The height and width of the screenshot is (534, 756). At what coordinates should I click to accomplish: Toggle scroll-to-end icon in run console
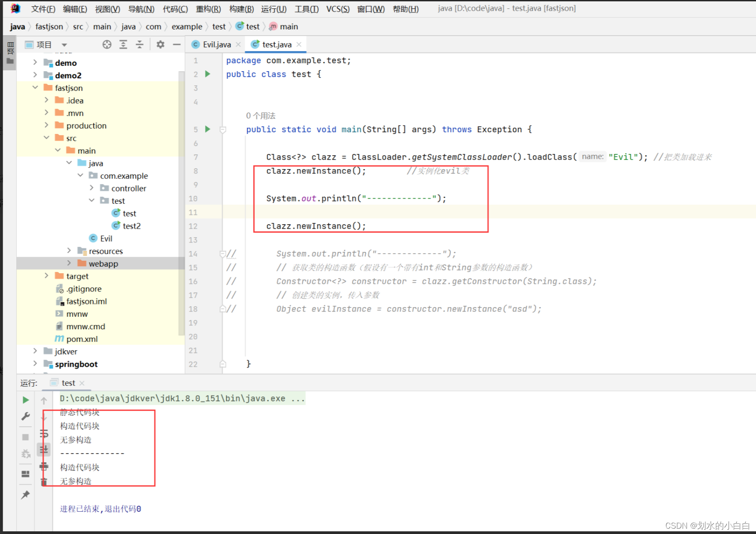(x=44, y=450)
